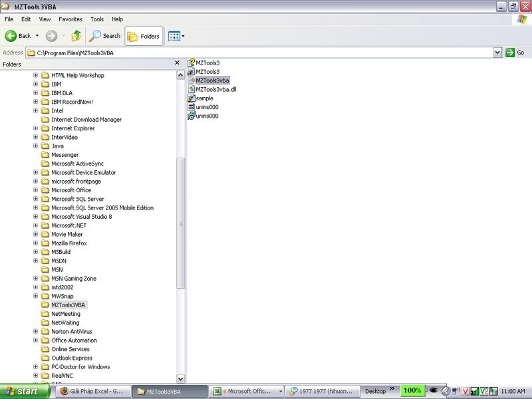Expand the Intel folder node
This screenshot has height=399, width=532.
[36, 110]
